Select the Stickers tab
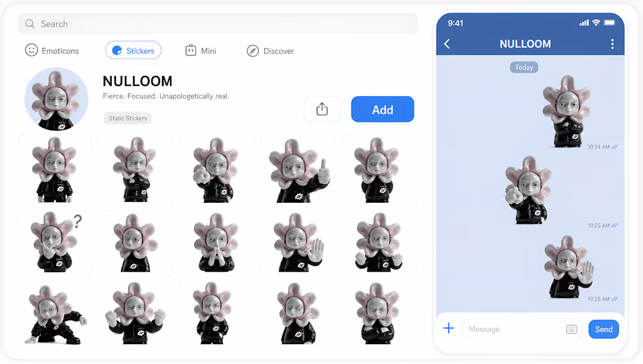This screenshot has width=643, height=364. [133, 50]
